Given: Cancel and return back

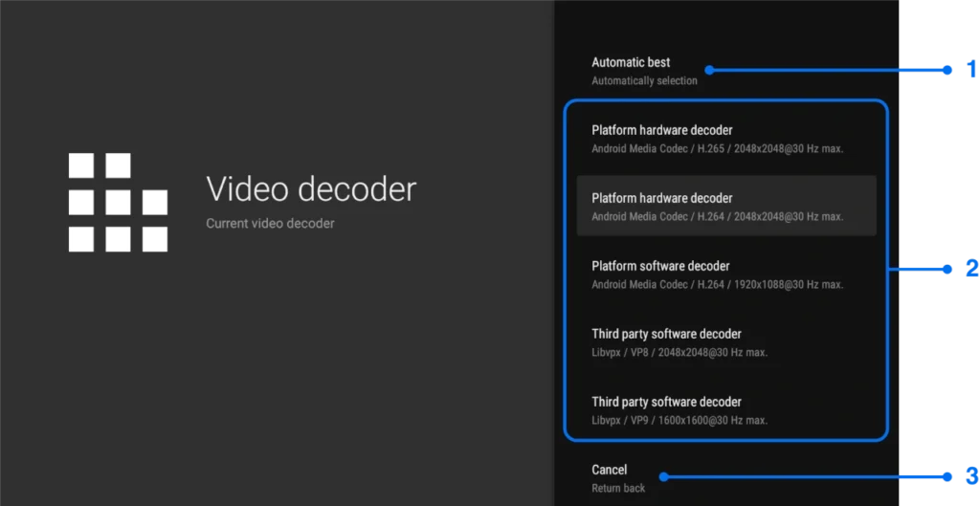Looking at the screenshot, I should pyautogui.click(x=726, y=478).
